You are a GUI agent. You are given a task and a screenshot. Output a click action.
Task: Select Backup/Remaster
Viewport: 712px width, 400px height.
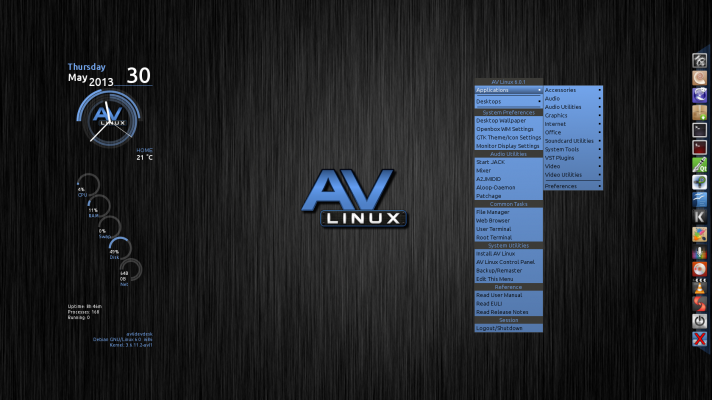pyautogui.click(x=509, y=271)
